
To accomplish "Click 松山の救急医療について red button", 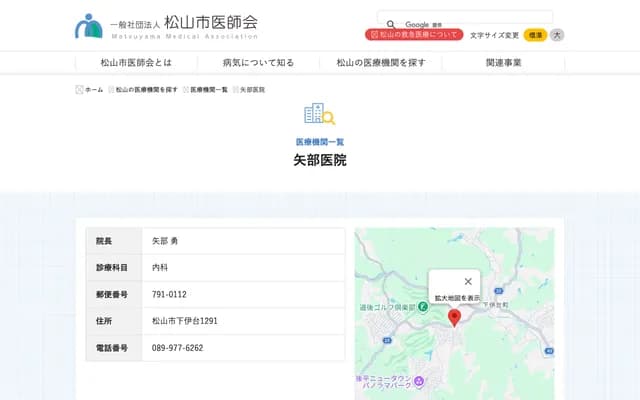I will click(x=414, y=35).
